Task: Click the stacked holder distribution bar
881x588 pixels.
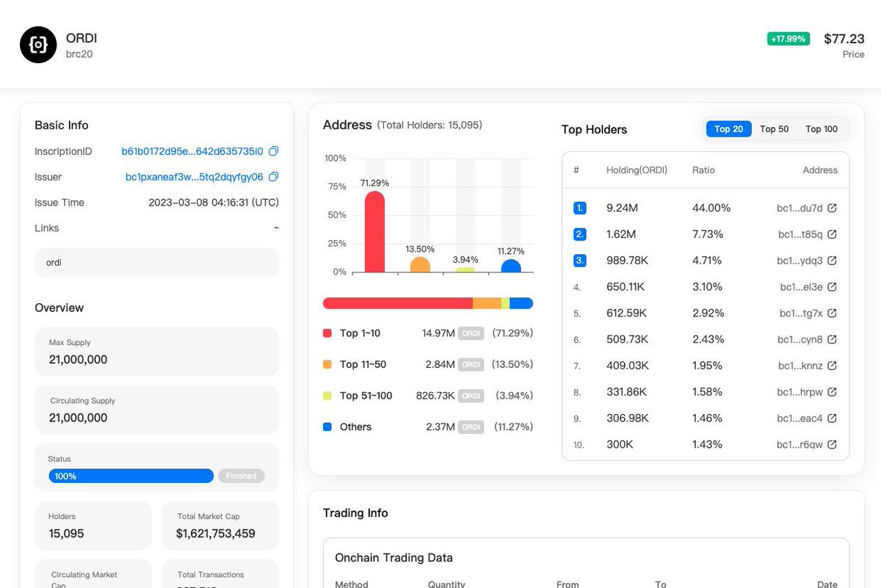Action: pyautogui.click(x=428, y=303)
